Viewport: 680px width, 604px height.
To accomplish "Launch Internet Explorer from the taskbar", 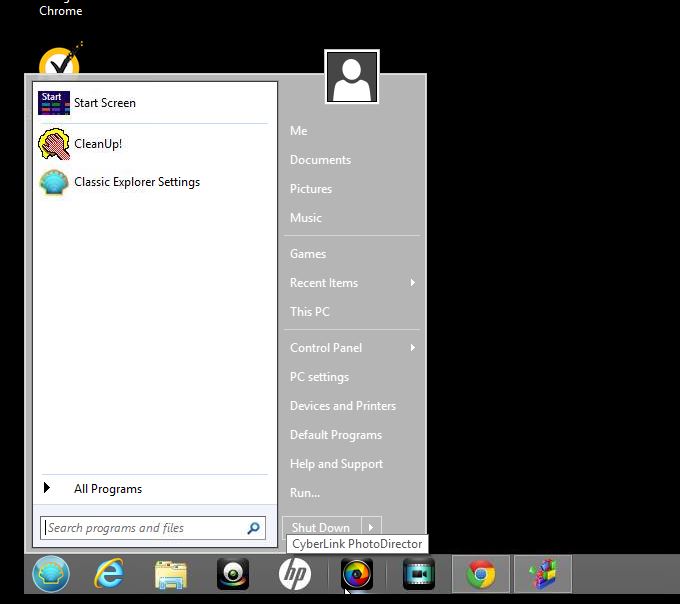I will [x=109, y=574].
